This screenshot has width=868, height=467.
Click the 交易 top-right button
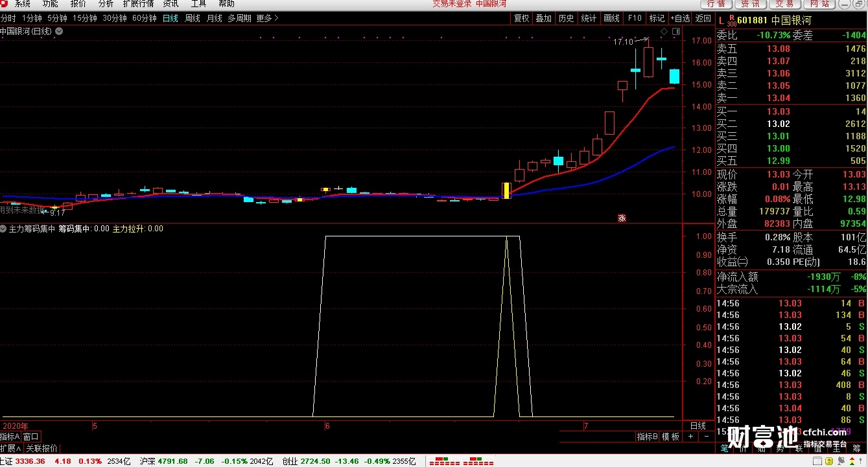click(x=785, y=4)
